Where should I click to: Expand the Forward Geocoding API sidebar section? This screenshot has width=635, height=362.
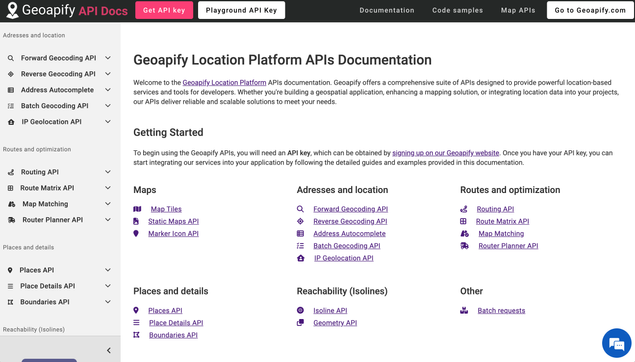(x=108, y=58)
